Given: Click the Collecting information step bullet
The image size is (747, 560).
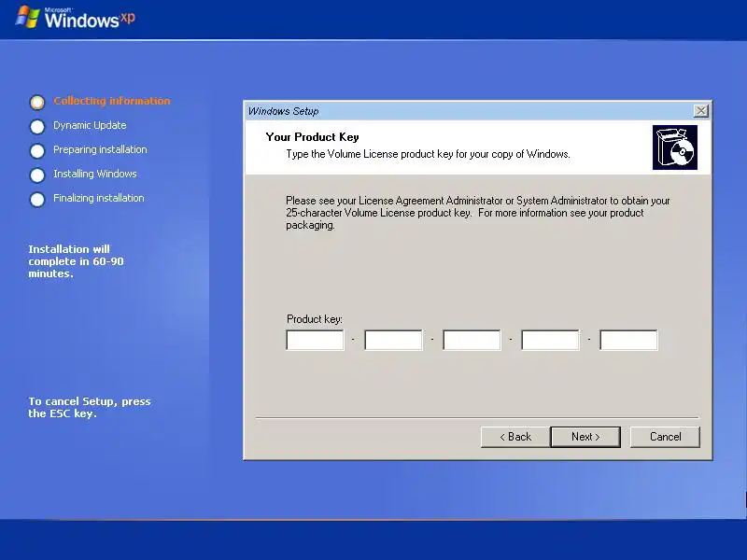Looking at the screenshot, I should (37, 102).
